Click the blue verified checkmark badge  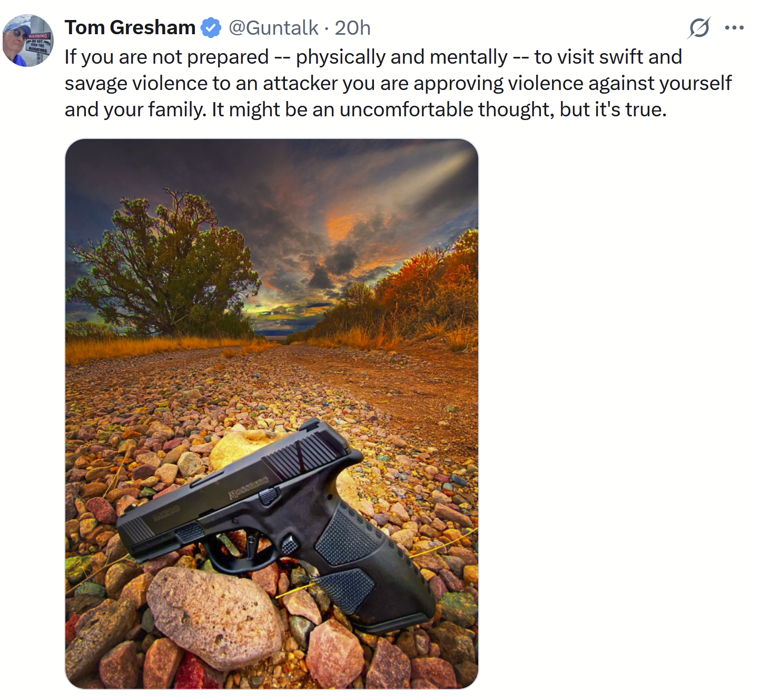pyautogui.click(x=211, y=28)
